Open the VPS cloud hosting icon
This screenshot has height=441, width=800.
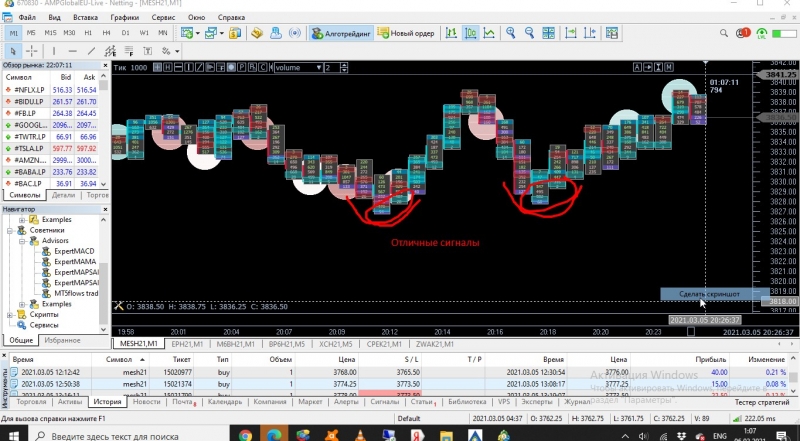tap(276, 33)
